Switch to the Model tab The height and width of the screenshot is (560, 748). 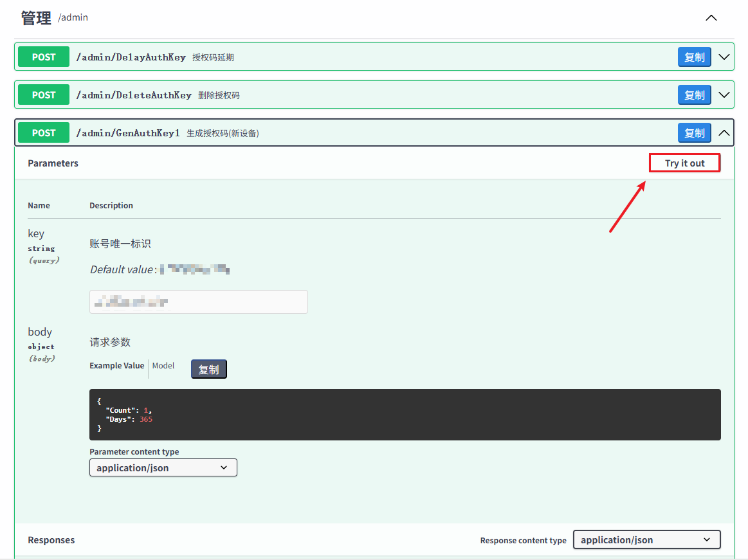[163, 366]
